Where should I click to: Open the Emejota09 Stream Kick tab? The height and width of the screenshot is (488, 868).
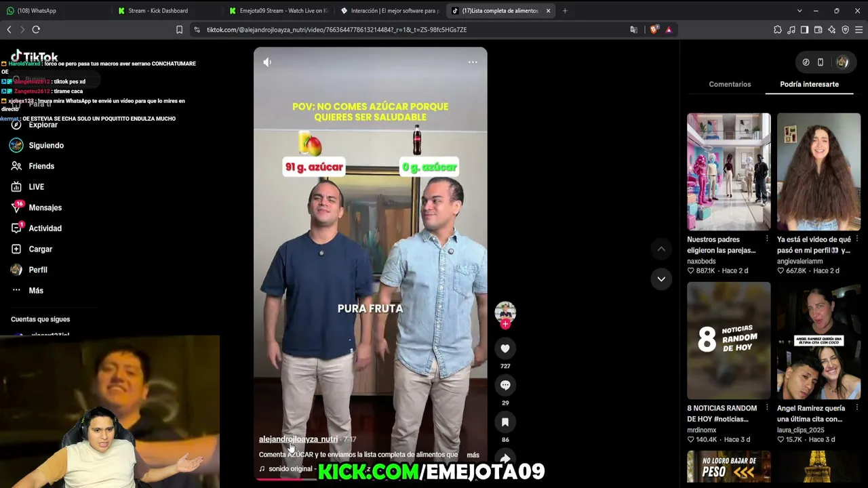point(279,11)
